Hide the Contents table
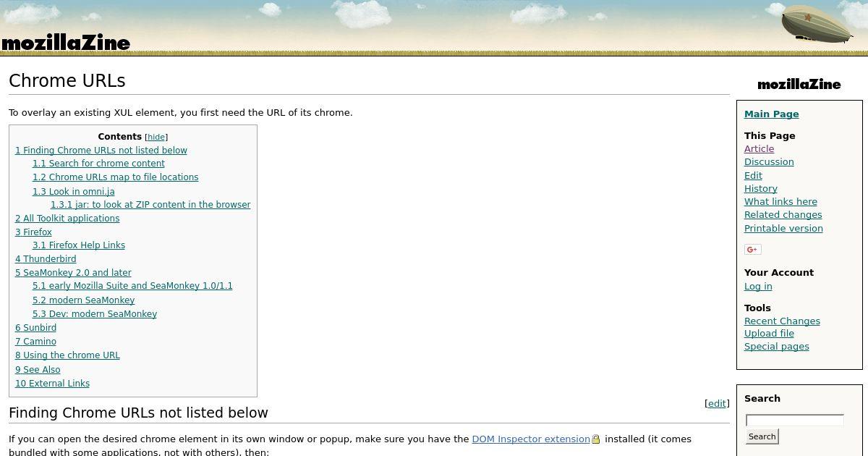 coord(156,137)
